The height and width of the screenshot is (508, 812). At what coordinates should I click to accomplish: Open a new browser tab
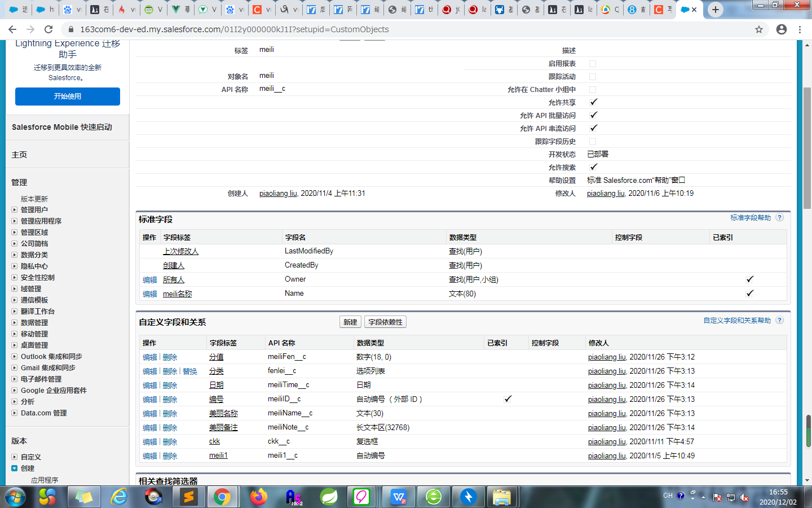tap(716, 10)
